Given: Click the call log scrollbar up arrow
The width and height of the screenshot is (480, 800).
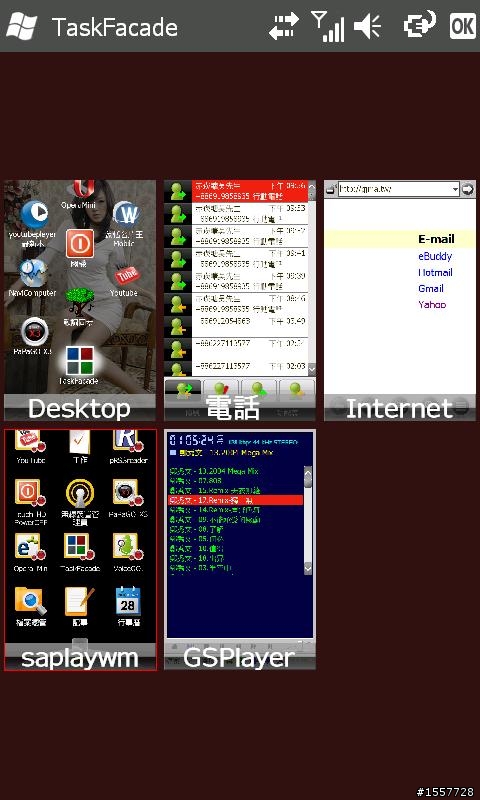Looking at the screenshot, I should pos(312,186).
